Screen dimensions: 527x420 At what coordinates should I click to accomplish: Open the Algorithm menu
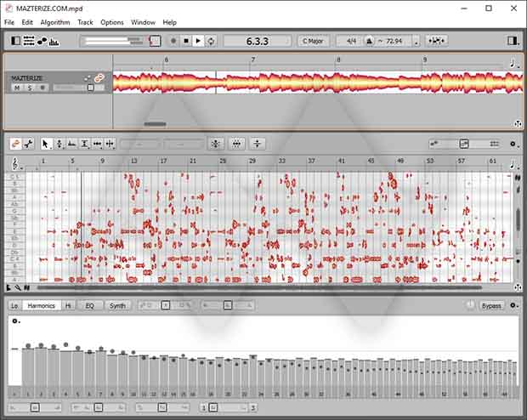(55, 22)
